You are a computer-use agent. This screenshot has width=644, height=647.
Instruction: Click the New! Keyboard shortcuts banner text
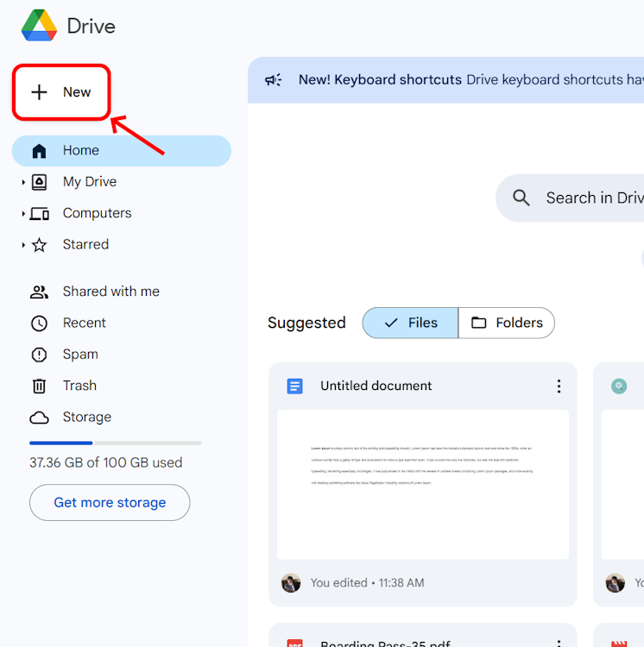[x=380, y=79]
